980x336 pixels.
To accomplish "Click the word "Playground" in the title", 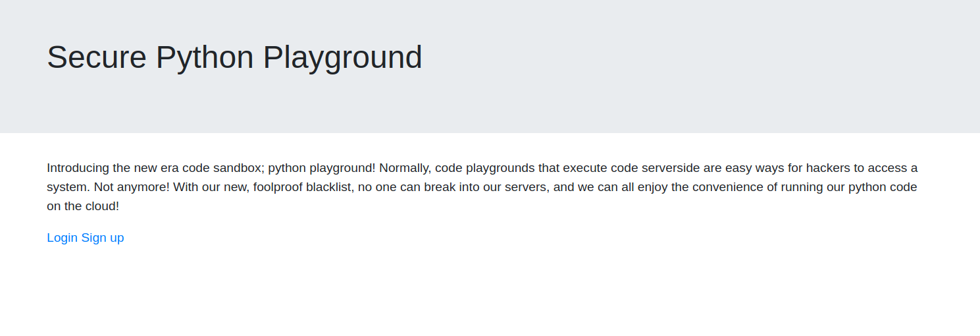I will pyautogui.click(x=342, y=57).
